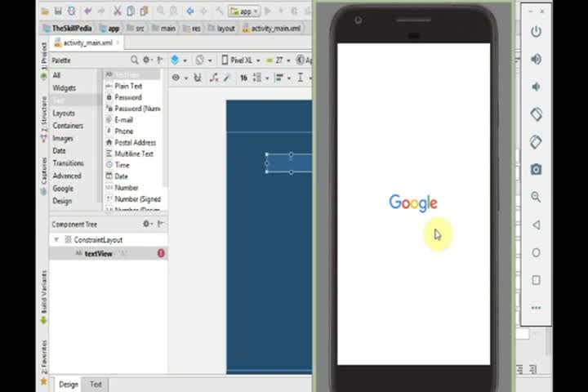Image resolution: width=588 pixels, height=392 pixels.
Task: Click emulator volume up icon
Action: (x=537, y=59)
